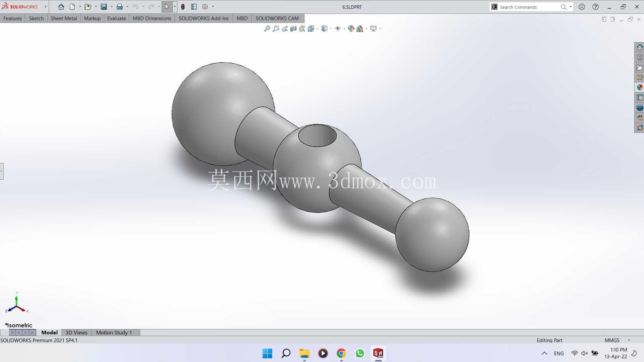Image resolution: width=644 pixels, height=362 pixels.
Task: Expand the Open file dropdown arrow
Action: 96,7
